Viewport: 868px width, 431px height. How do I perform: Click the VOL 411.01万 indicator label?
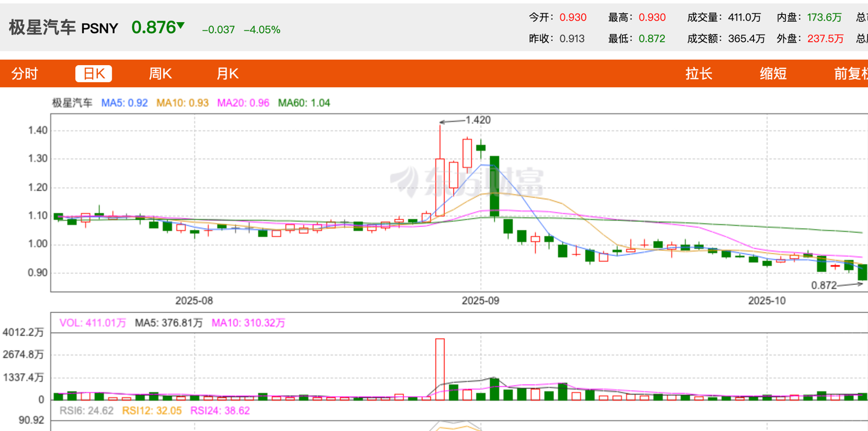(93, 322)
